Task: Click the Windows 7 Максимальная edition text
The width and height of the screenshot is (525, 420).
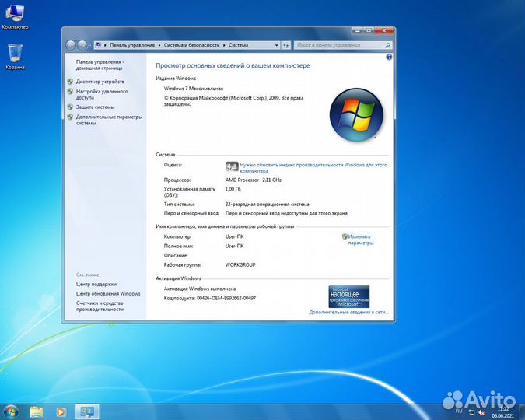Action: (x=193, y=89)
